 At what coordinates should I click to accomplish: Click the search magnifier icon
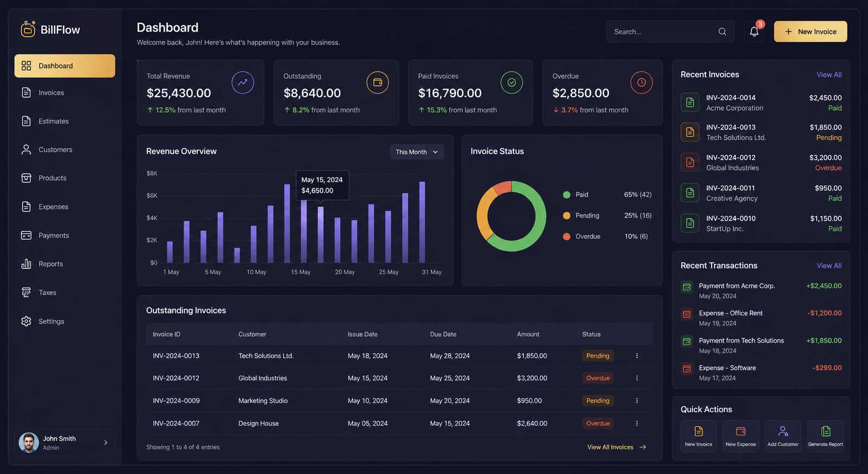(x=722, y=31)
